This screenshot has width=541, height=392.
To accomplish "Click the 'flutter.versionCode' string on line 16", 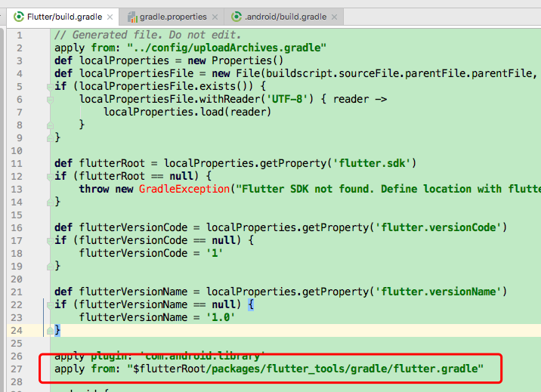I will [x=437, y=227].
